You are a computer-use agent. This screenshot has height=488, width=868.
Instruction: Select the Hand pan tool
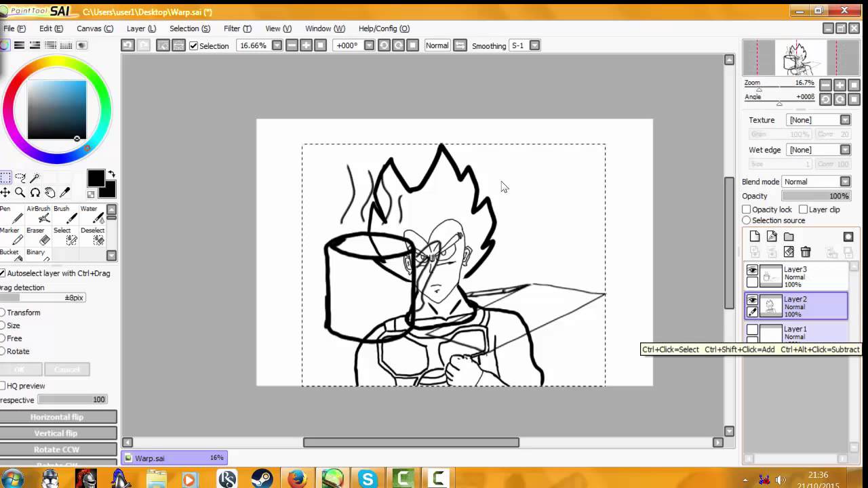coord(50,192)
